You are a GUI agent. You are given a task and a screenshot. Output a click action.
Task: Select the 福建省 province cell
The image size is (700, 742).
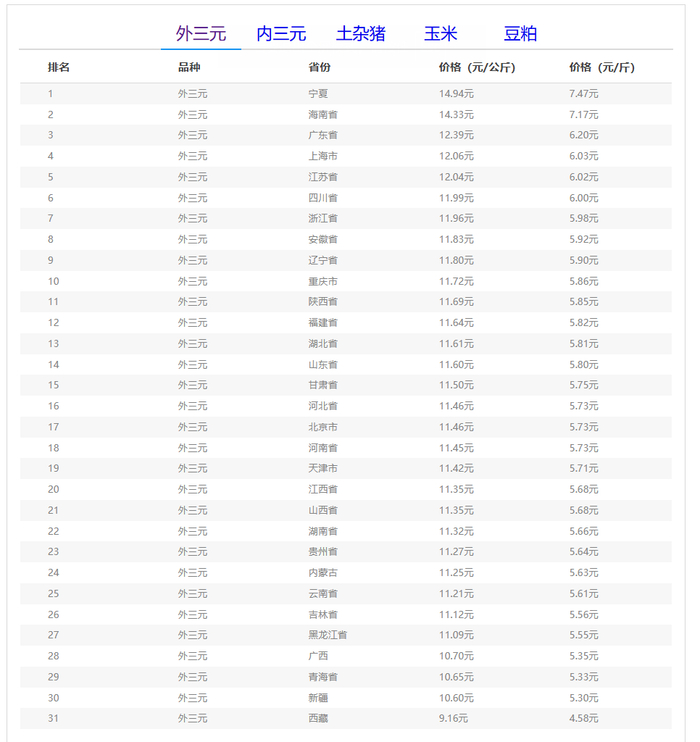[x=323, y=322]
